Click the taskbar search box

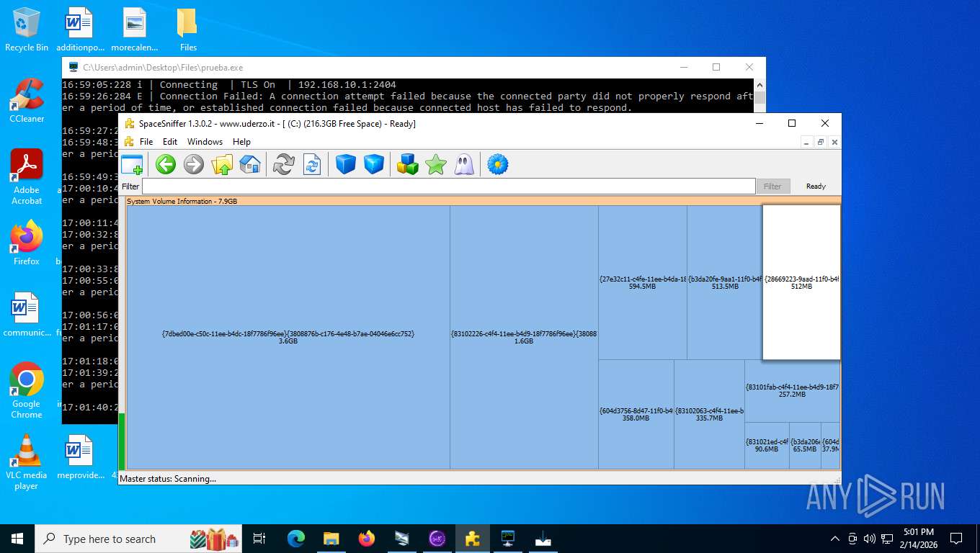pyautogui.click(x=140, y=539)
